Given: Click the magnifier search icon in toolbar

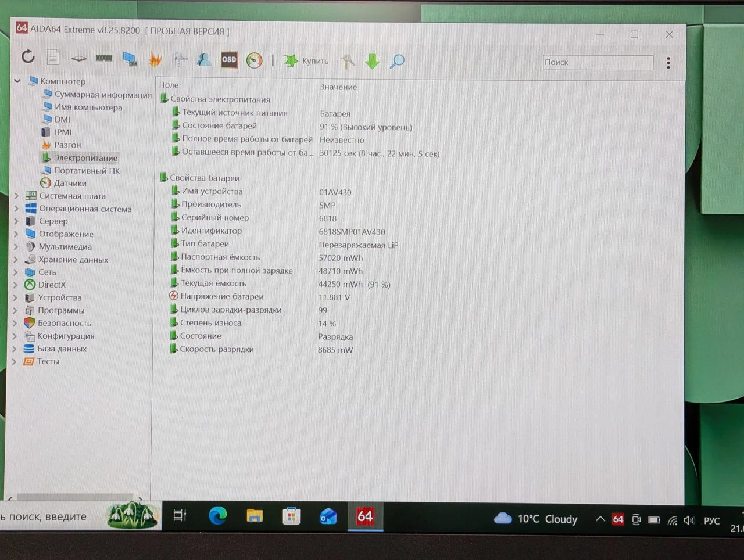Looking at the screenshot, I should tap(398, 61).
